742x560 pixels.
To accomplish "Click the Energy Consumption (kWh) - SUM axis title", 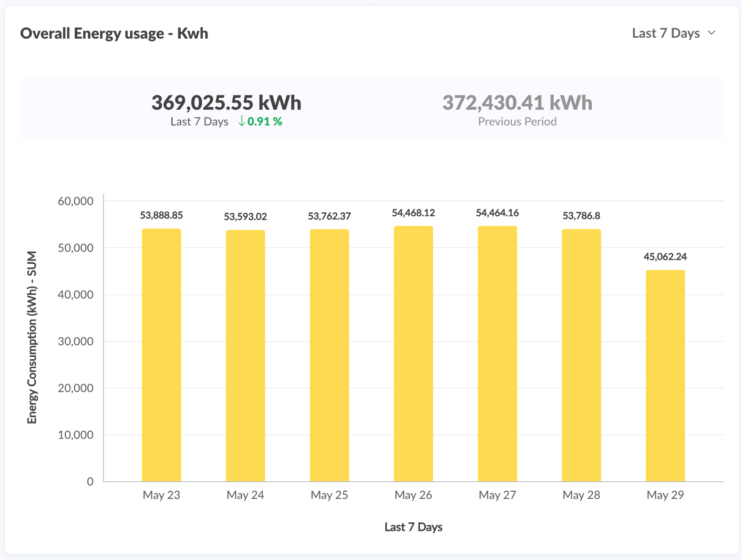I will coord(32,337).
